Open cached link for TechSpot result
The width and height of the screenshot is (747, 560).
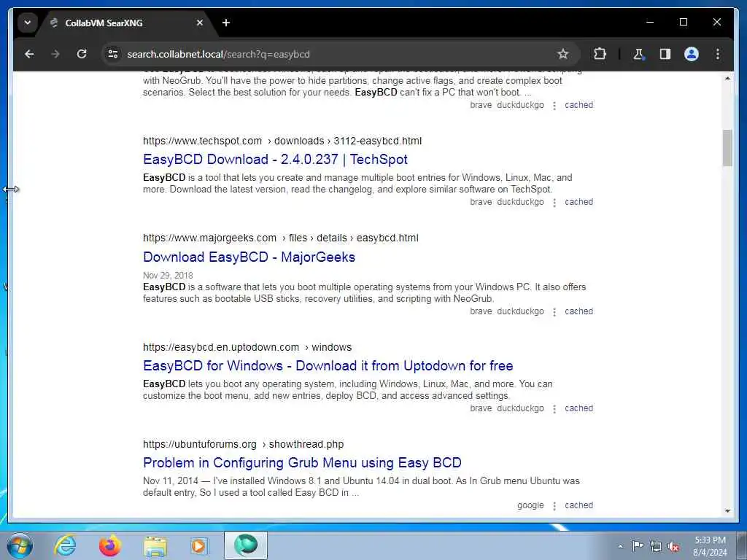tap(578, 202)
